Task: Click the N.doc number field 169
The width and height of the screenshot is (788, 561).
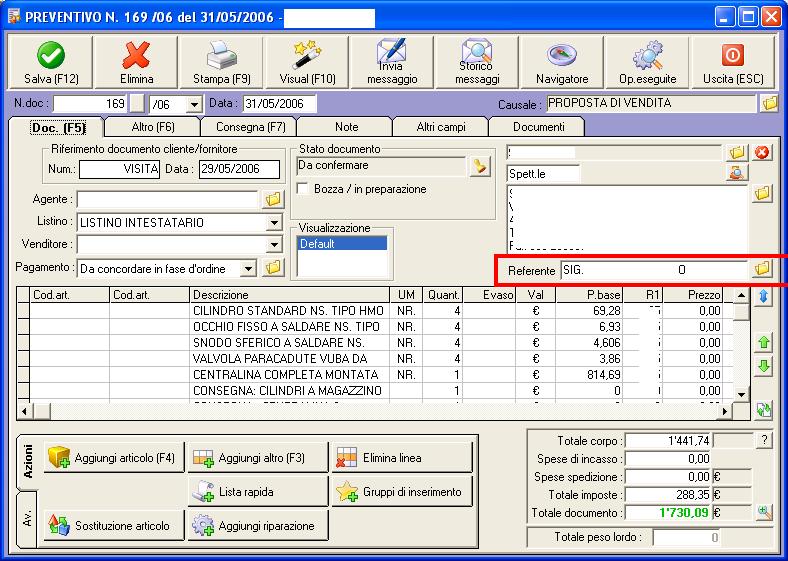Action: (x=90, y=104)
